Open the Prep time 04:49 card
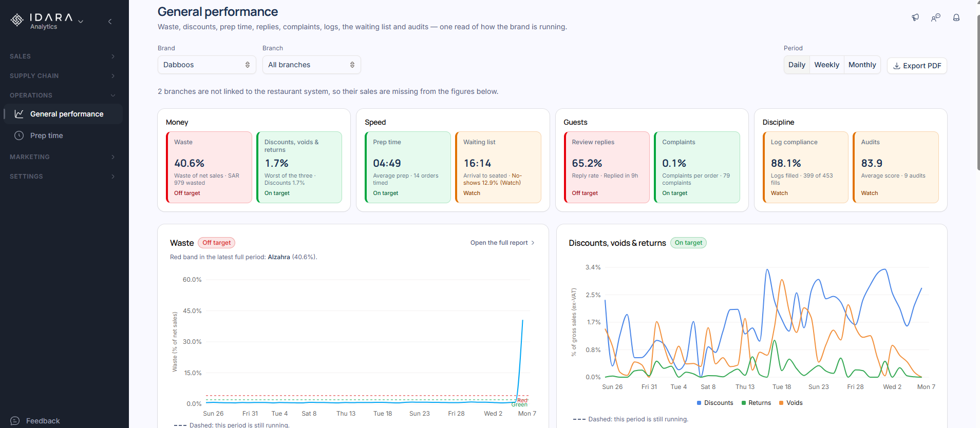The height and width of the screenshot is (428, 980). point(408,167)
